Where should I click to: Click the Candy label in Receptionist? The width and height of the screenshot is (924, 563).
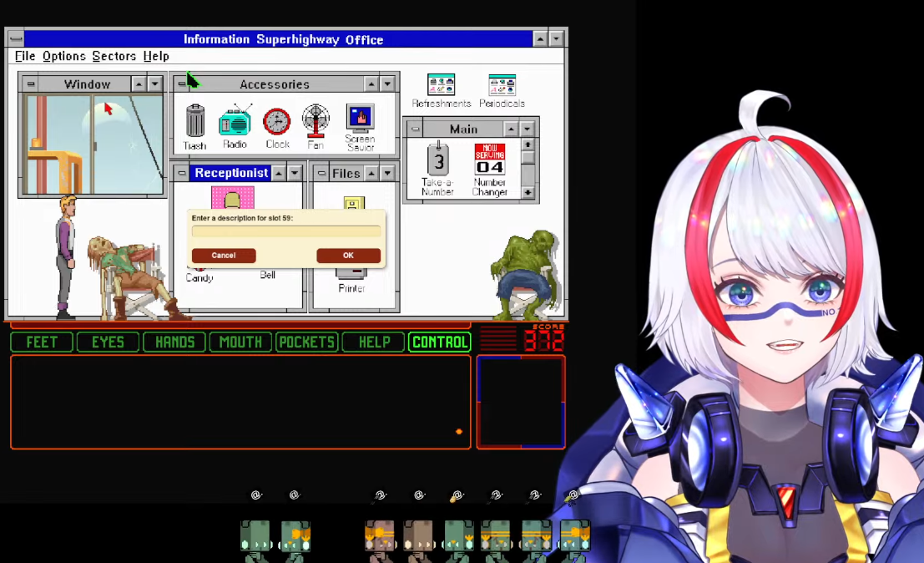click(x=199, y=277)
